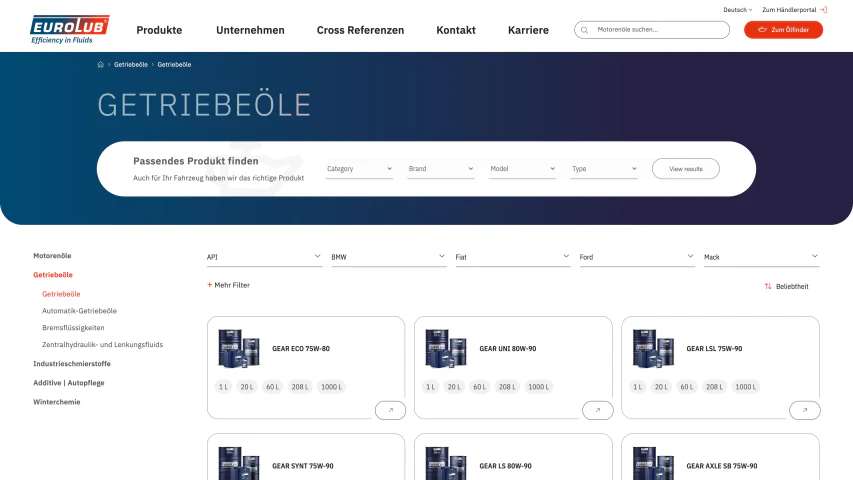This screenshot has width=853, height=480.
Task: Open the Deutsch language selector
Action: 737,10
